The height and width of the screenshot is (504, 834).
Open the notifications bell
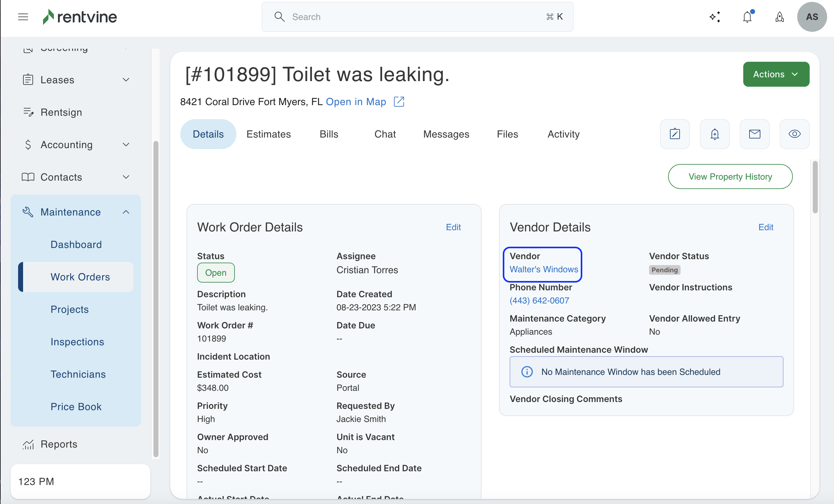pyautogui.click(x=747, y=17)
